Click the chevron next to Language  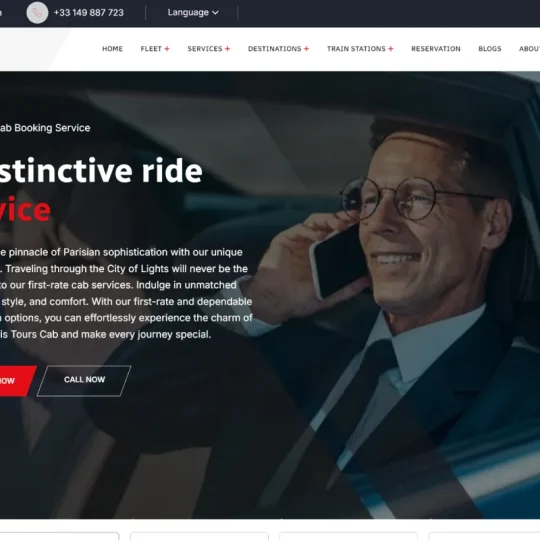[215, 13]
